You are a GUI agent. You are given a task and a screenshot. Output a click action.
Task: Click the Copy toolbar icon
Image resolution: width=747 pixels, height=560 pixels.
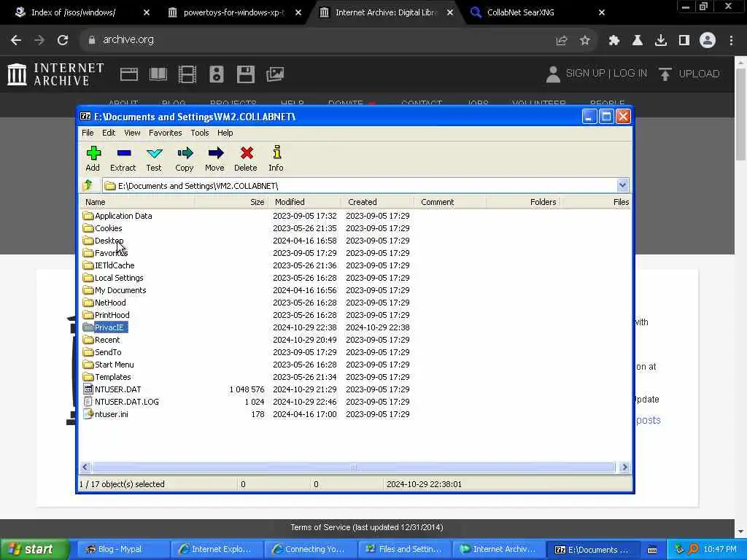[x=185, y=158]
